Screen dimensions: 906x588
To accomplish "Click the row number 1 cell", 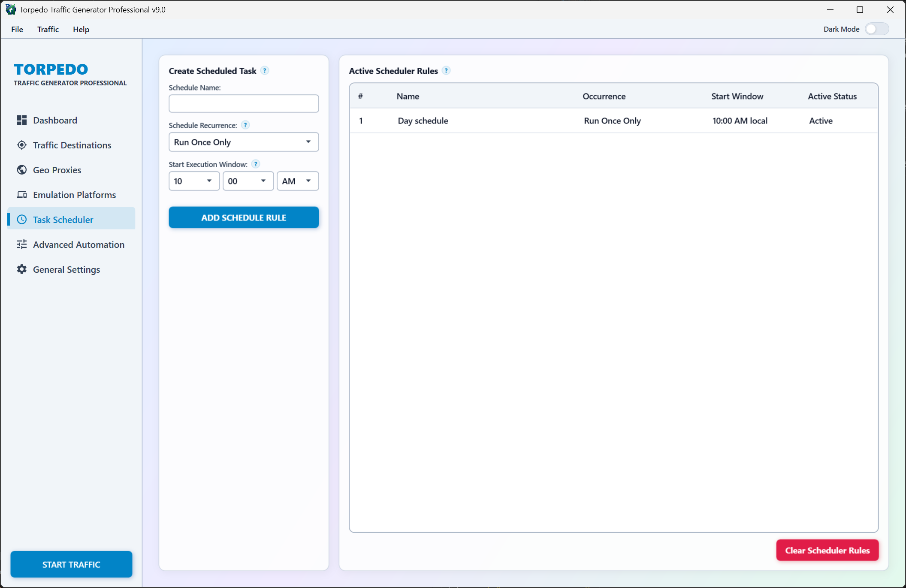I will coord(361,121).
